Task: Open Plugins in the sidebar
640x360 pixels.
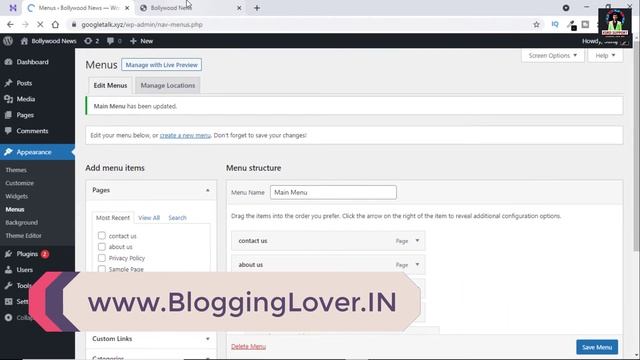Action: [27, 254]
